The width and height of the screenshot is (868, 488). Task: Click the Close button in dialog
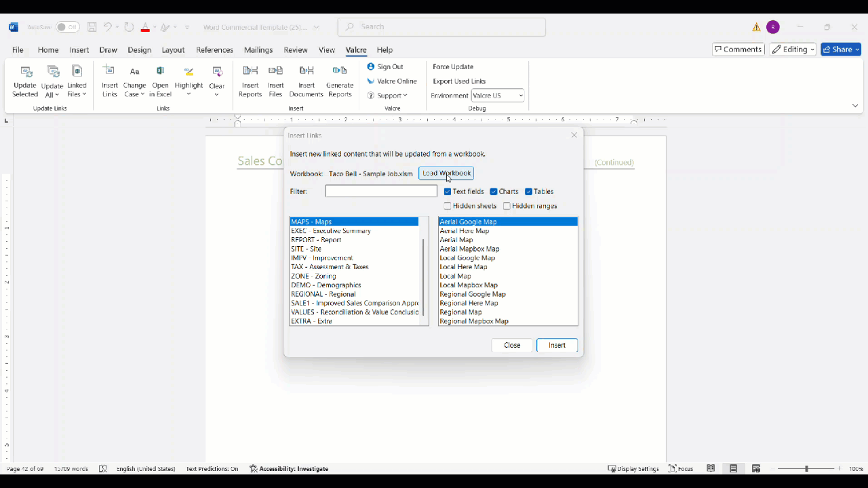coord(512,346)
